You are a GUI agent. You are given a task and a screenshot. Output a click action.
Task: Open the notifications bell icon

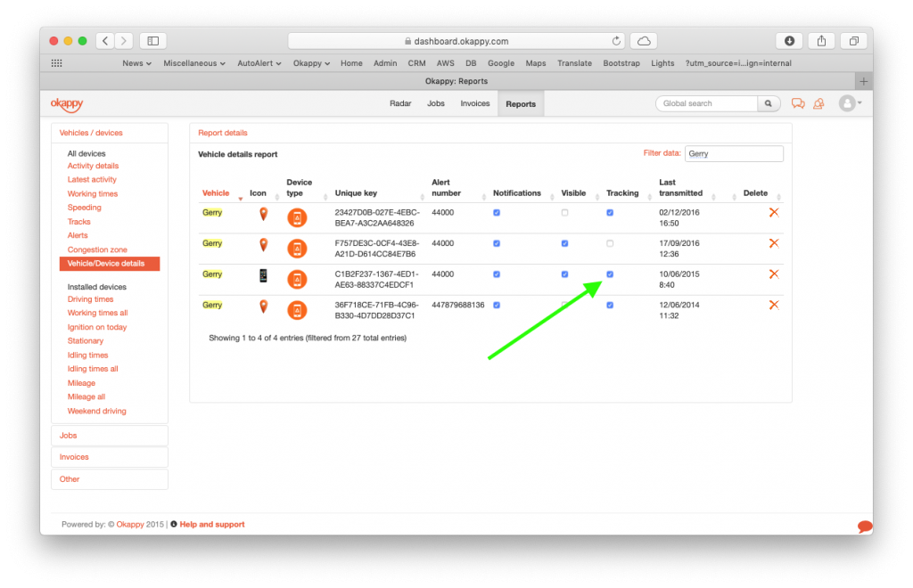[818, 103]
